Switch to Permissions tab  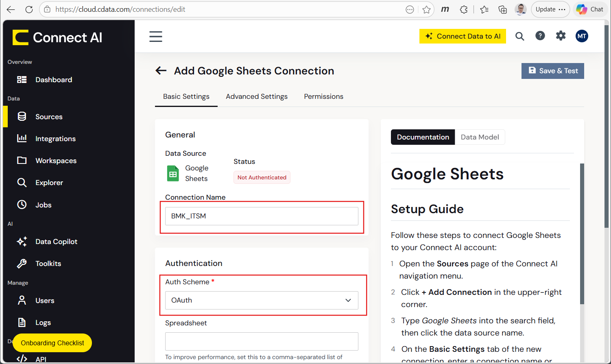point(324,97)
